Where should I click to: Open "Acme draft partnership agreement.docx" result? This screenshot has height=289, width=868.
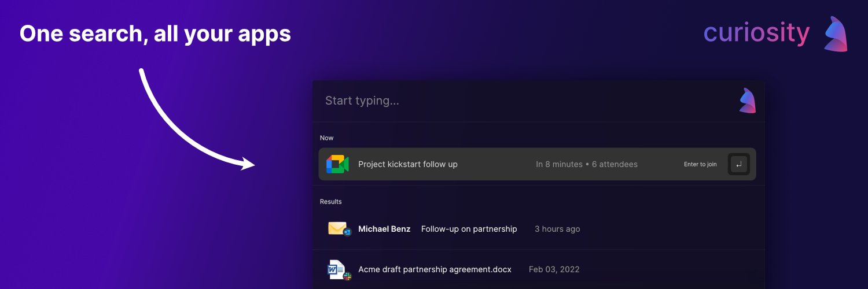(538, 269)
